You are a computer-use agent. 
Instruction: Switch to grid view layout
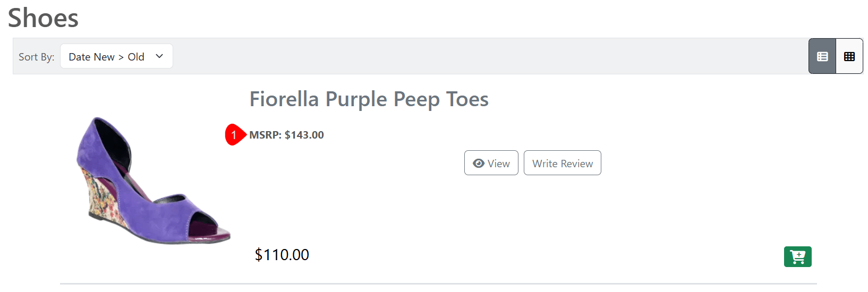[849, 56]
